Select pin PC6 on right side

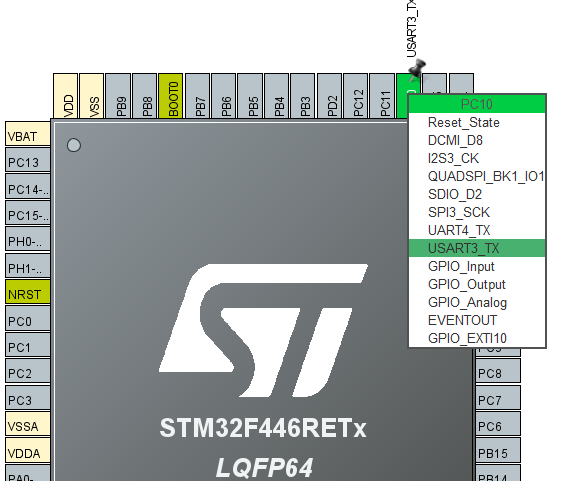coord(498,424)
